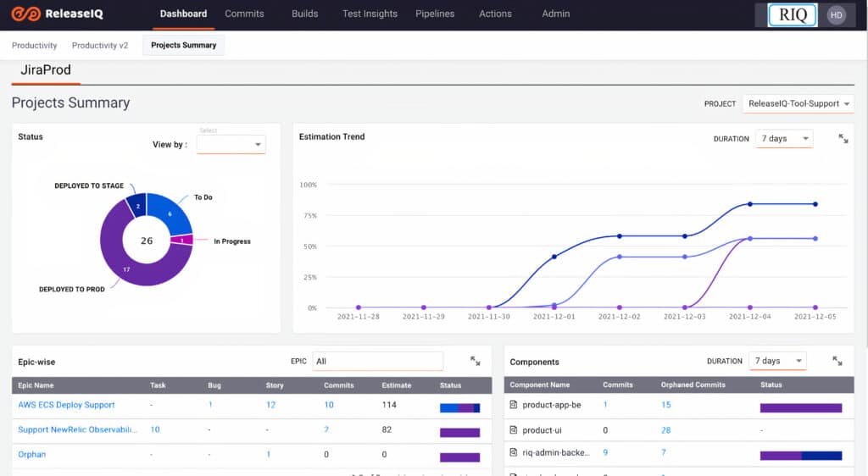Open Estimation Trend duration 7 days dropdown
The width and height of the screenshot is (868, 476).
[x=784, y=139]
